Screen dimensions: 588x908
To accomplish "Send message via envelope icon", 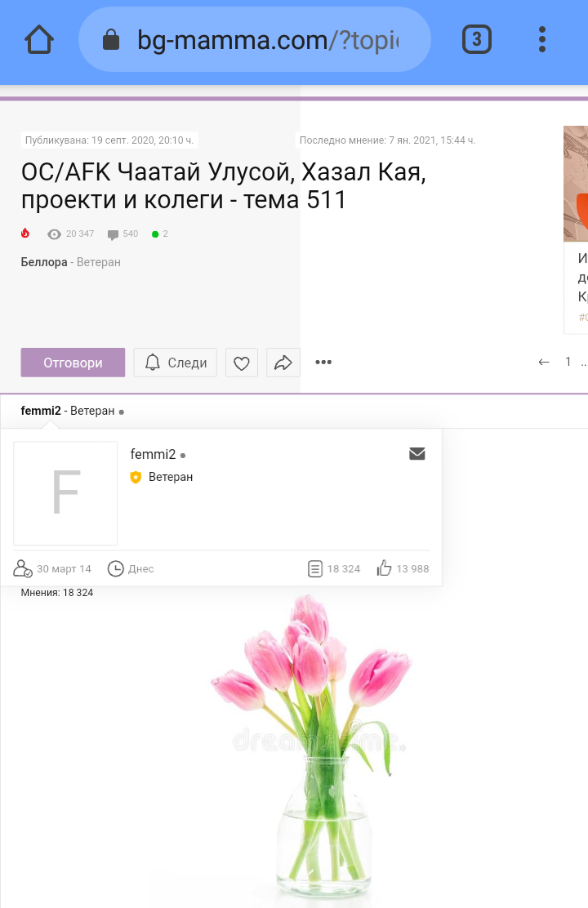I will 417,454.
